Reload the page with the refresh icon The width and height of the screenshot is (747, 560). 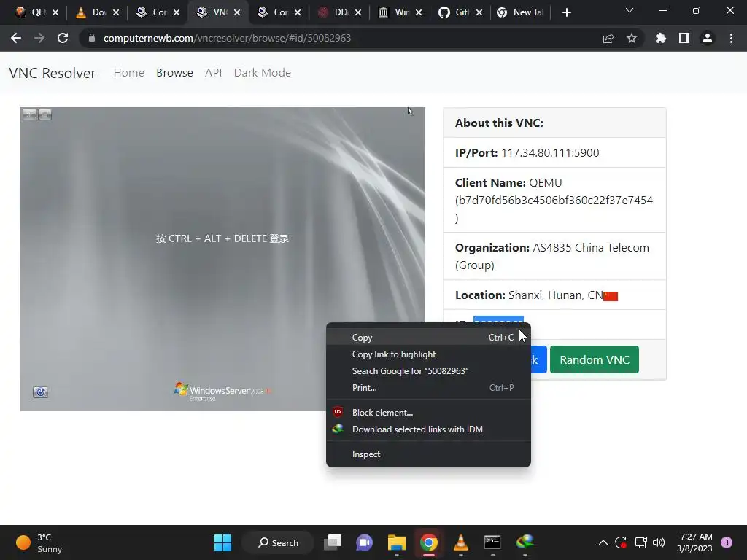pyautogui.click(x=63, y=38)
